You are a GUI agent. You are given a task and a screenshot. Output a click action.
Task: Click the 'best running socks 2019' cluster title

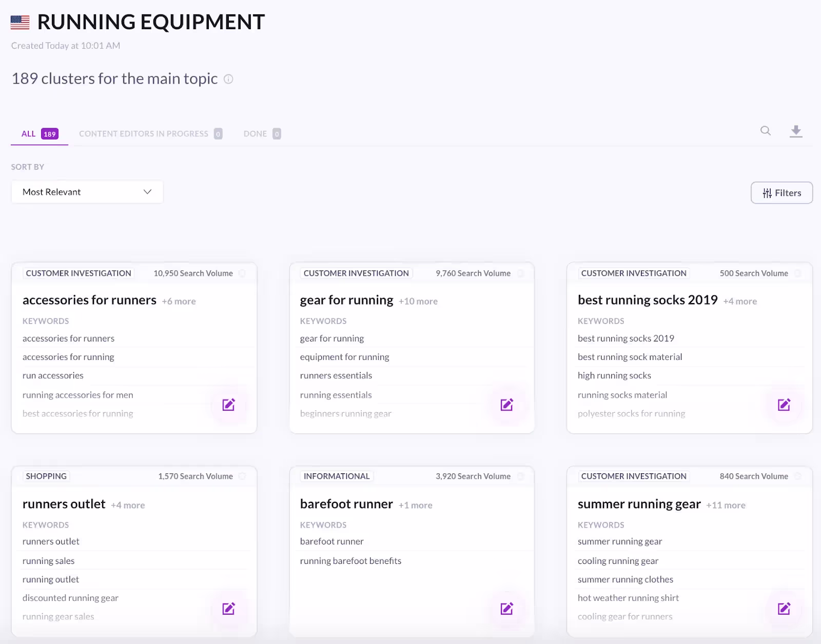click(648, 300)
